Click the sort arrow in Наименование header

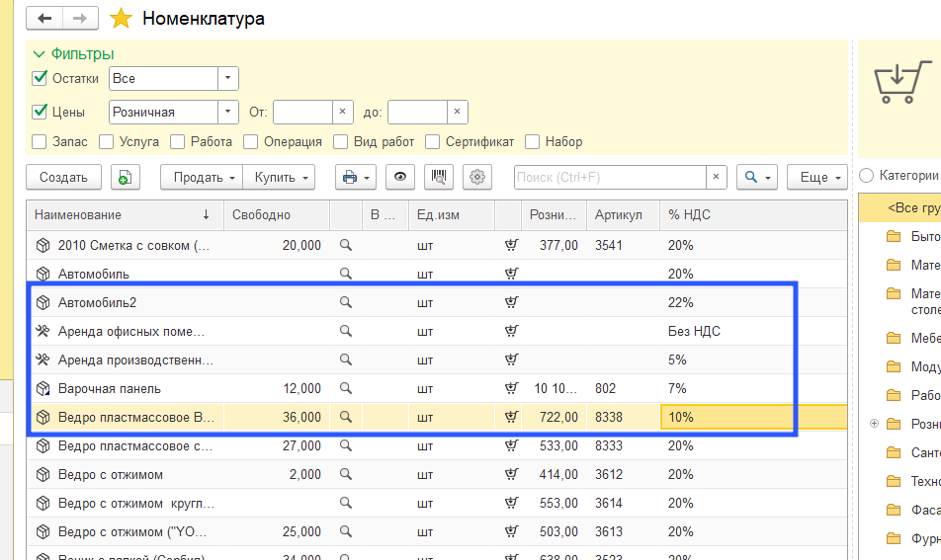tap(206, 214)
